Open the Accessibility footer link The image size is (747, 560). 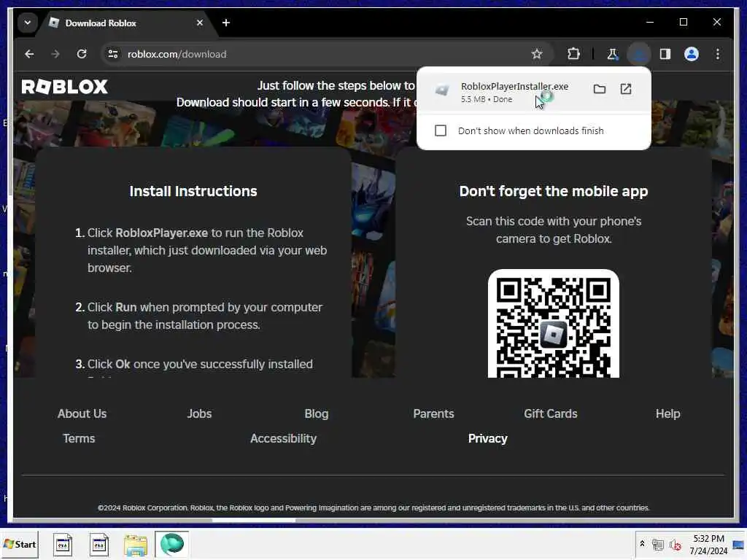(x=284, y=438)
